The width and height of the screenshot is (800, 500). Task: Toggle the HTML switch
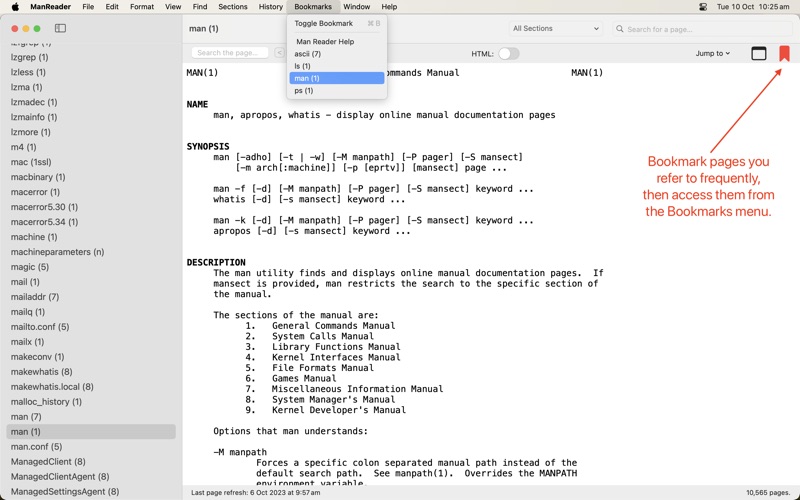509,54
